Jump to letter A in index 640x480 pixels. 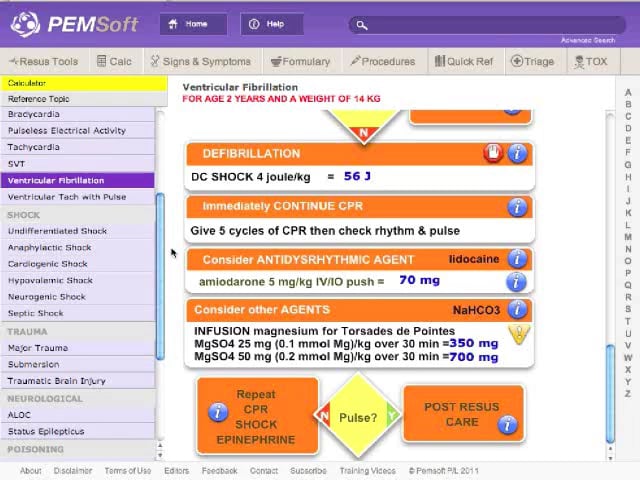click(628, 93)
